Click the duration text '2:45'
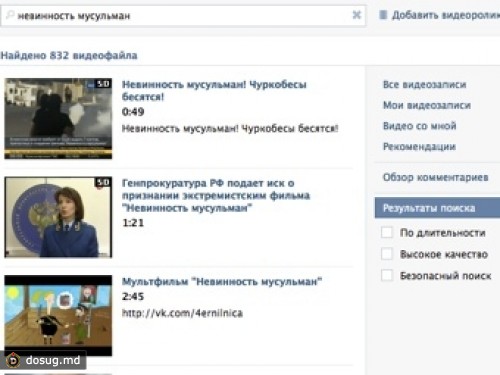This screenshot has width=500, height=375. 133,296
